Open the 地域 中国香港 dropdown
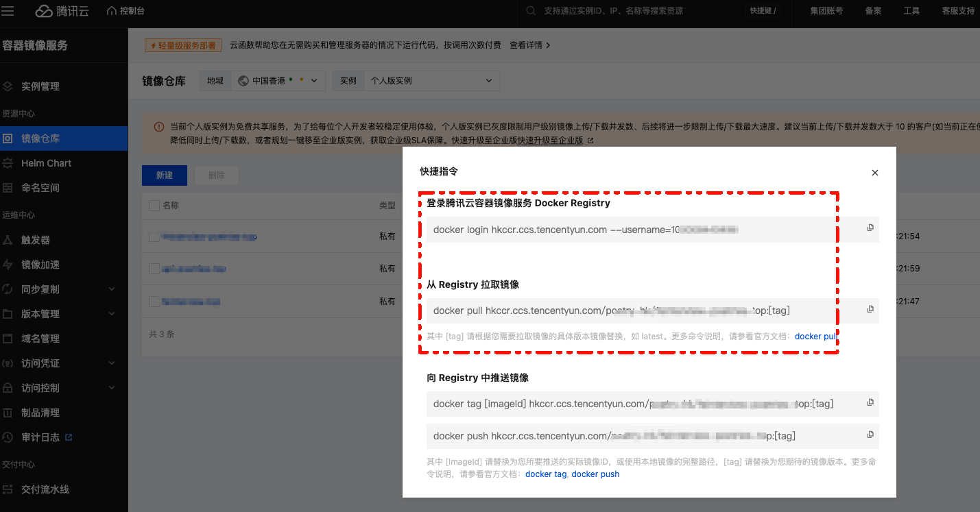This screenshot has height=512, width=980. pos(278,81)
